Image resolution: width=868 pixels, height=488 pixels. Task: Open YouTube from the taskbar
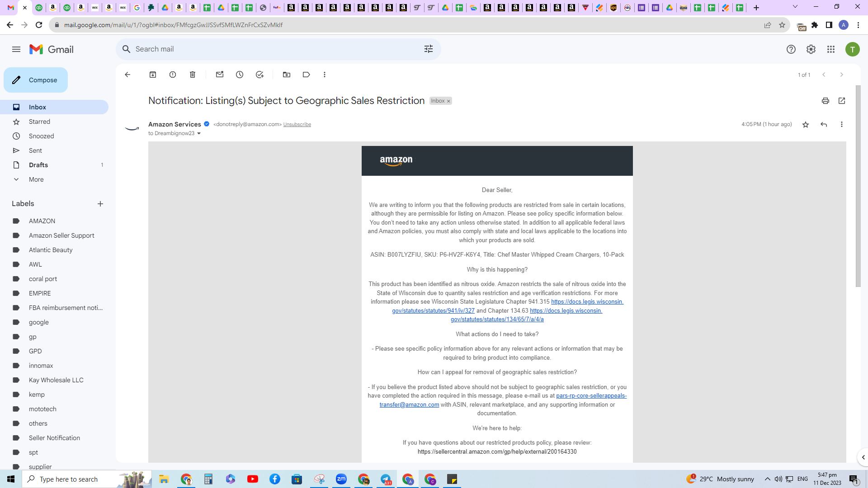coord(253,479)
